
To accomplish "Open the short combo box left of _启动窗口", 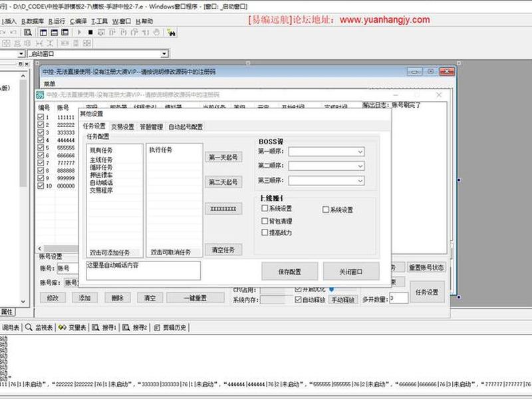I will coord(21,54).
